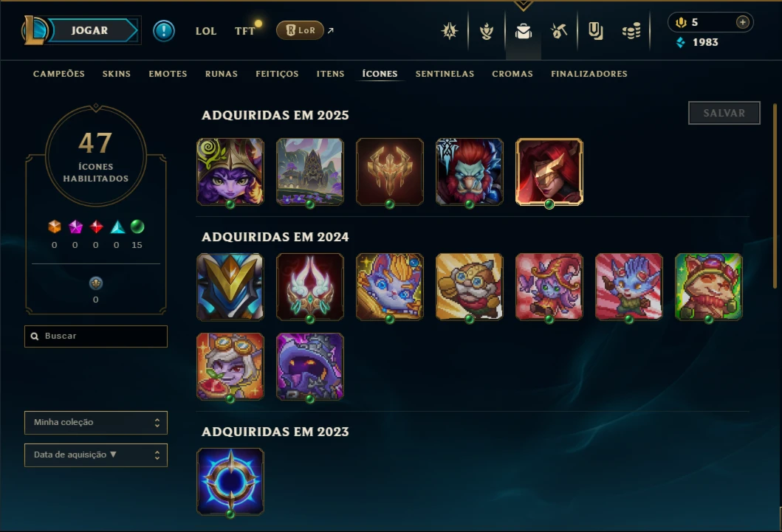Switch to the SKINS tab
This screenshot has height=532, width=782.
pyautogui.click(x=117, y=74)
